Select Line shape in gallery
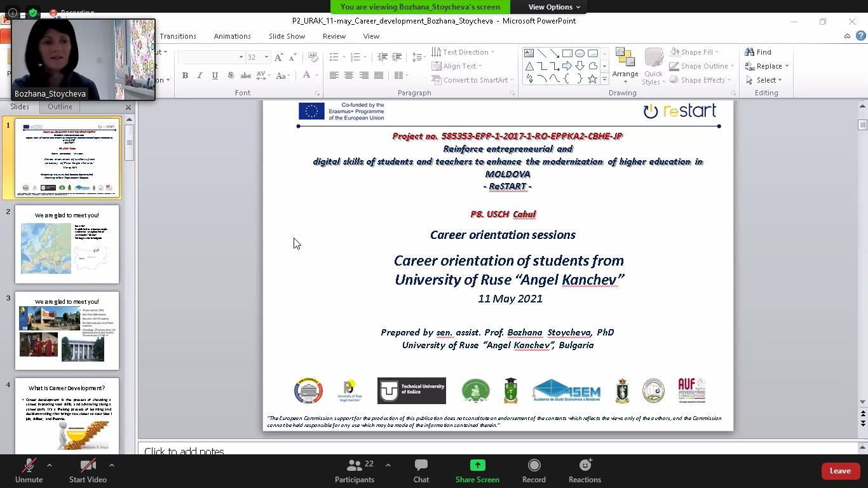The height and width of the screenshot is (488, 868). (541, 53)
